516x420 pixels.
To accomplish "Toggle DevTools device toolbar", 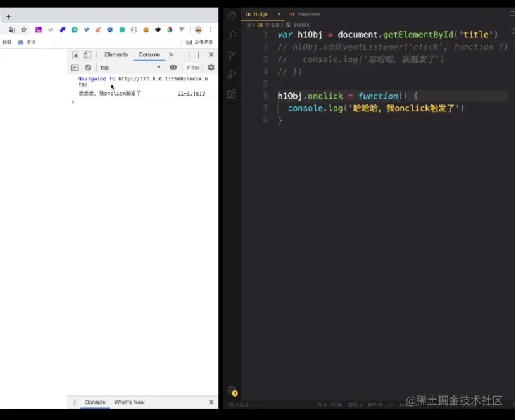I will coord(87,54).
